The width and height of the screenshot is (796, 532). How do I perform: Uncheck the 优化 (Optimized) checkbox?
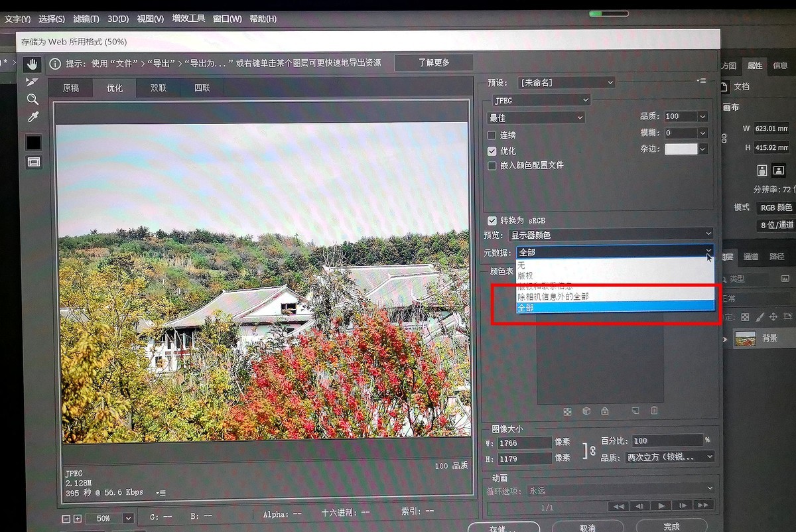[x=492, y=151]
